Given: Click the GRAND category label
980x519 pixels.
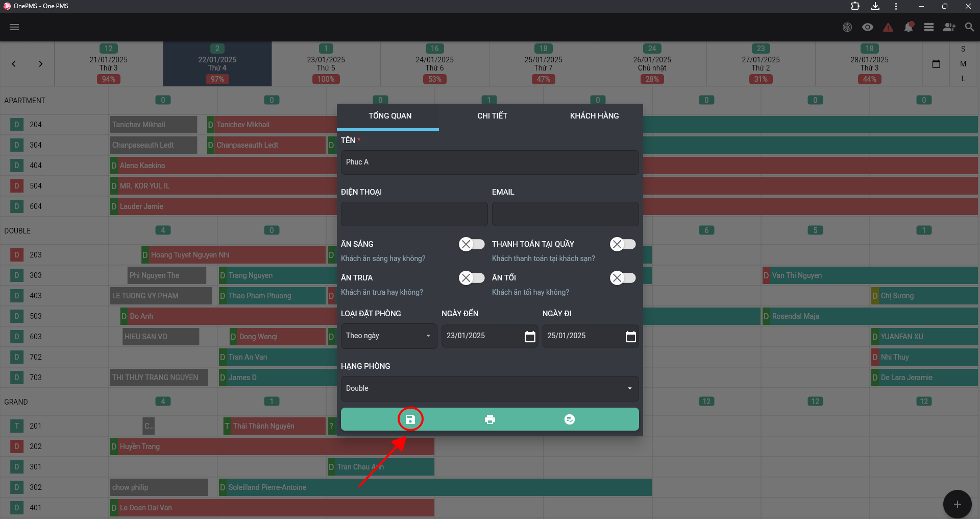Looking at the screenshot, I should [x=16, y=402].
